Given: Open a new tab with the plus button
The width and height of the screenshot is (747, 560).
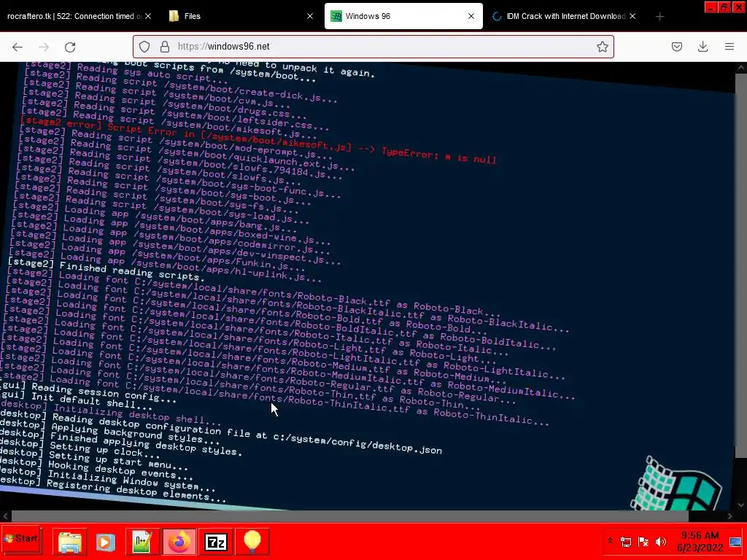Looking at the screenshot, I should point(659,17).
